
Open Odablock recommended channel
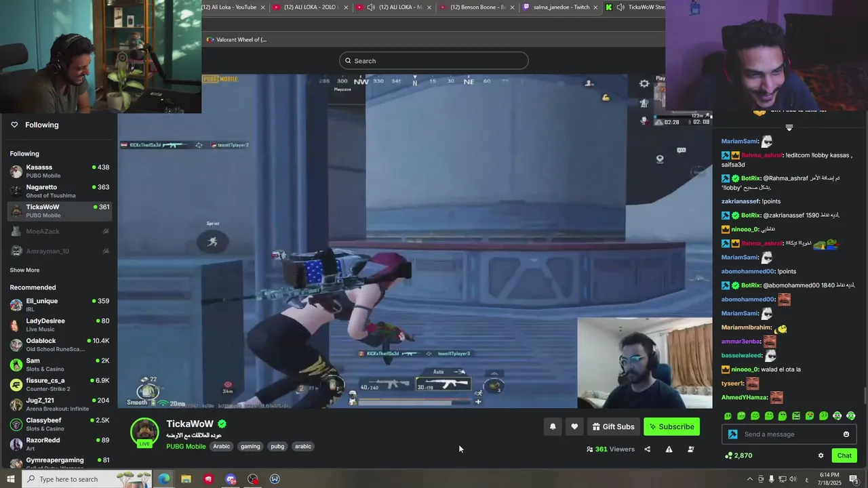(x=60, y=345)
